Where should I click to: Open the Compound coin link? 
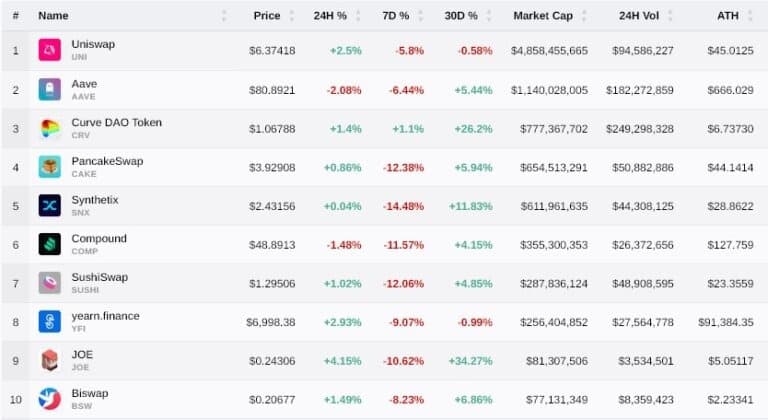[99, 239]
